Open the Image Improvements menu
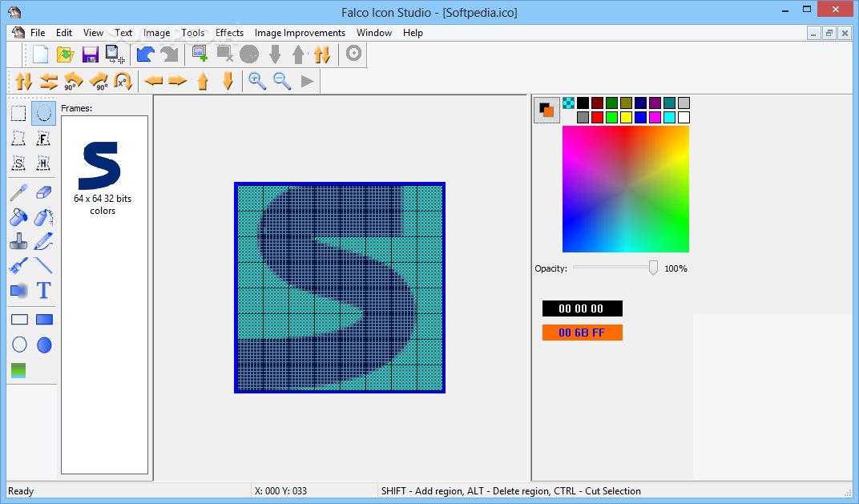 coord(300,33)
